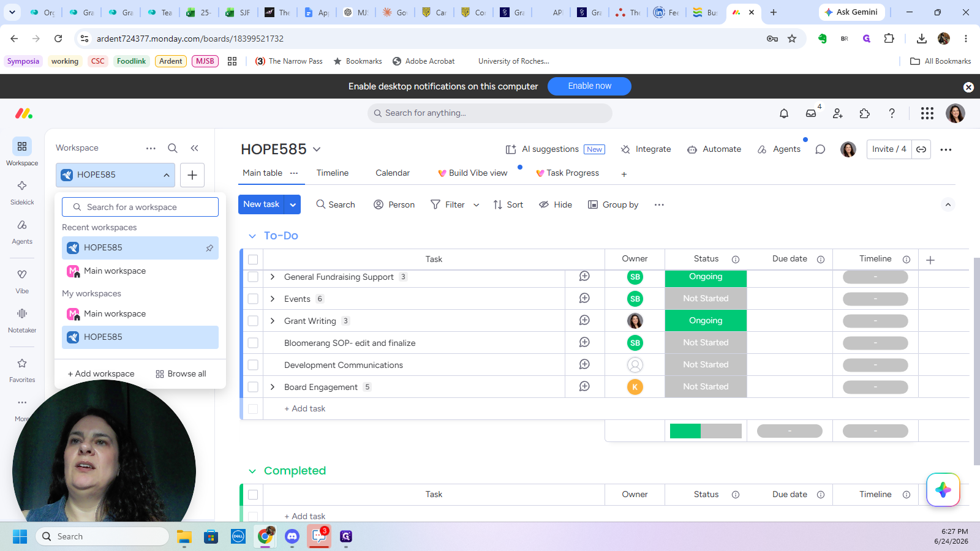
Task: Open the floating AI sparkle assistant button
Action: coord(943,490)
